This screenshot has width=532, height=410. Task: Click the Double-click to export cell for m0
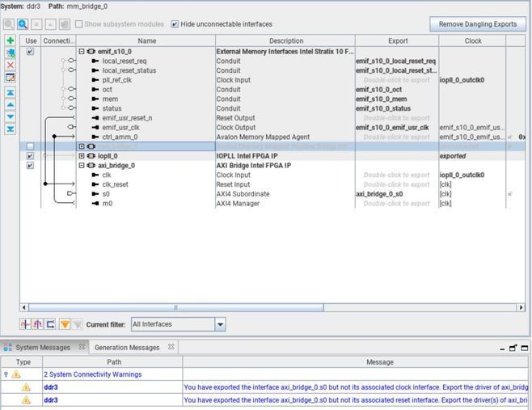point(397,204)
